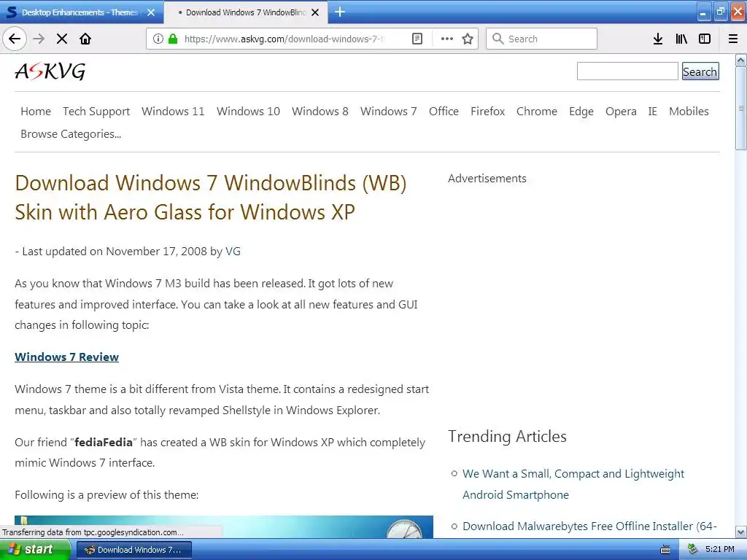Bookmark this page with the star icon
747x560 pixels.
(468, 39)
